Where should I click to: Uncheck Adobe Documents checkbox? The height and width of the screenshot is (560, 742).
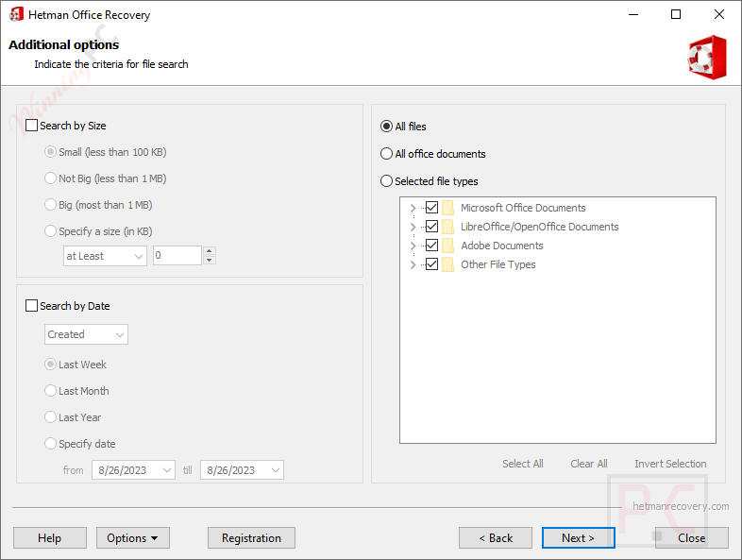(431, 246)
